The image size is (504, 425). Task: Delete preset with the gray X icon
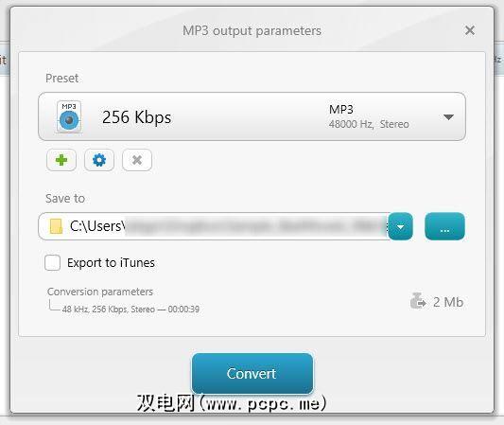(137, 160)
